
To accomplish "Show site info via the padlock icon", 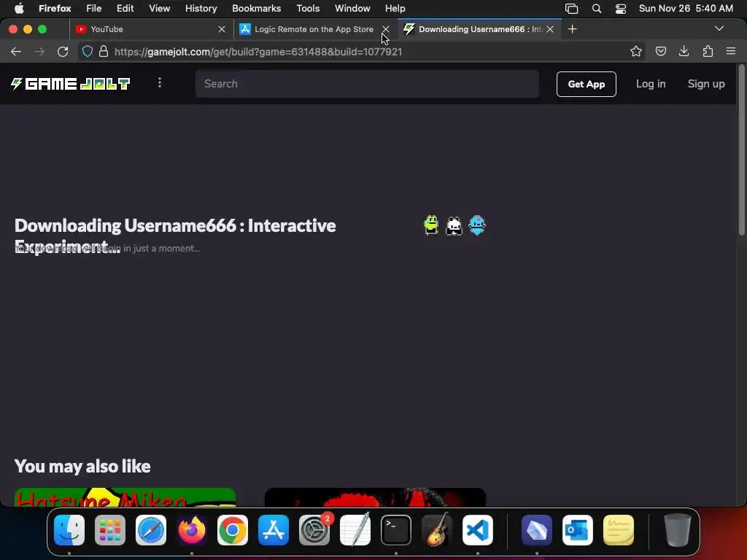I will [104, 52].
